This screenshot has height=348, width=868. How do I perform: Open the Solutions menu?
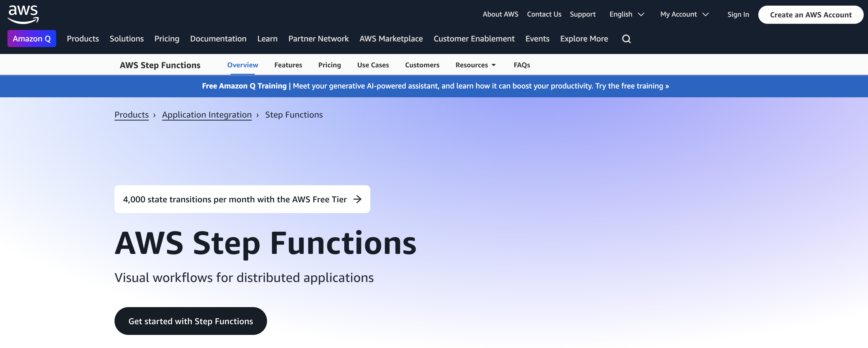(x=127, y=39)
